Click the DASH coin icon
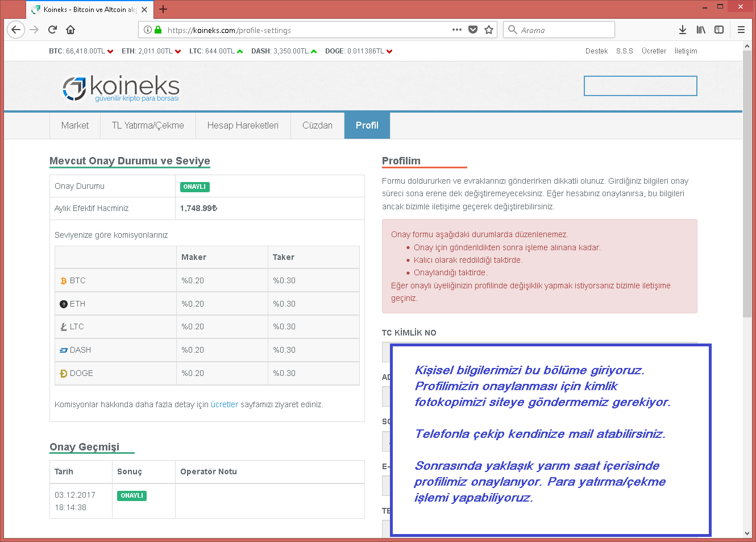The width and height of the screenshot is (756, 542). coord(64,350)
